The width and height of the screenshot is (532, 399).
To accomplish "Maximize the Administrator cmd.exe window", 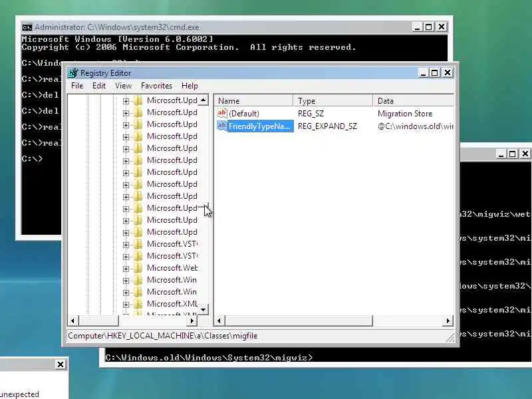I will (428, 27).
